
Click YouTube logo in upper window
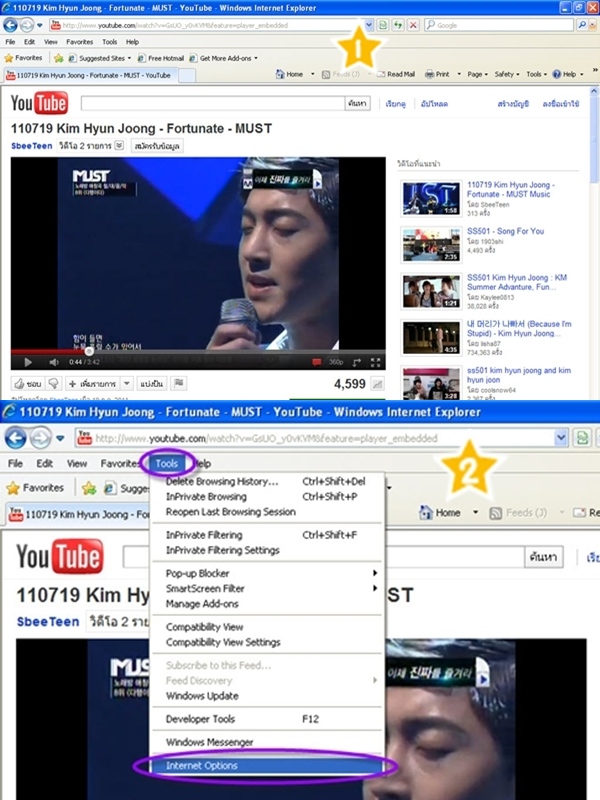pos(39,103)
